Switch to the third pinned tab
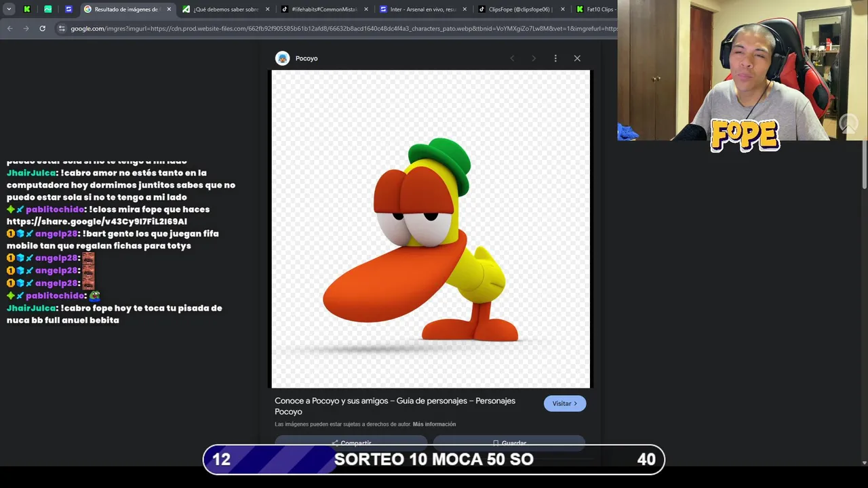Screen dimensions: 868x488 (68, 9)
